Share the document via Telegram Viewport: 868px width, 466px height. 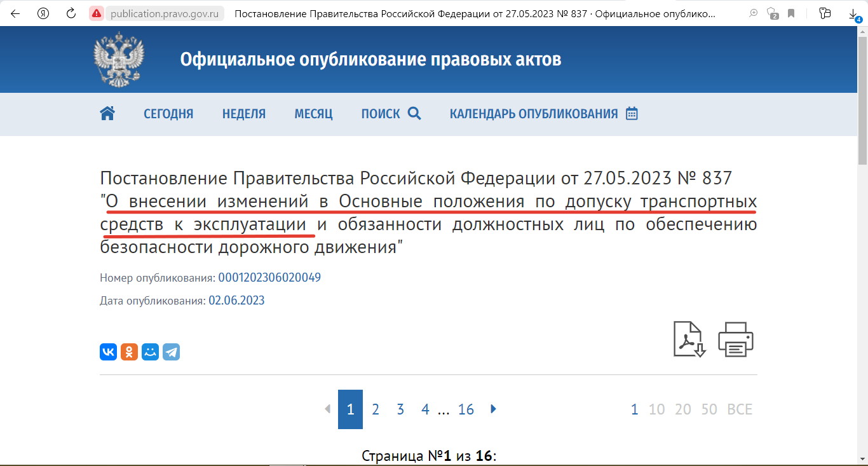(171, 352)
